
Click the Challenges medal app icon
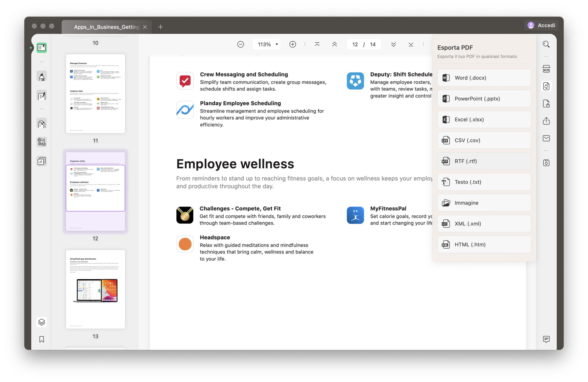(x=185, y=215)
